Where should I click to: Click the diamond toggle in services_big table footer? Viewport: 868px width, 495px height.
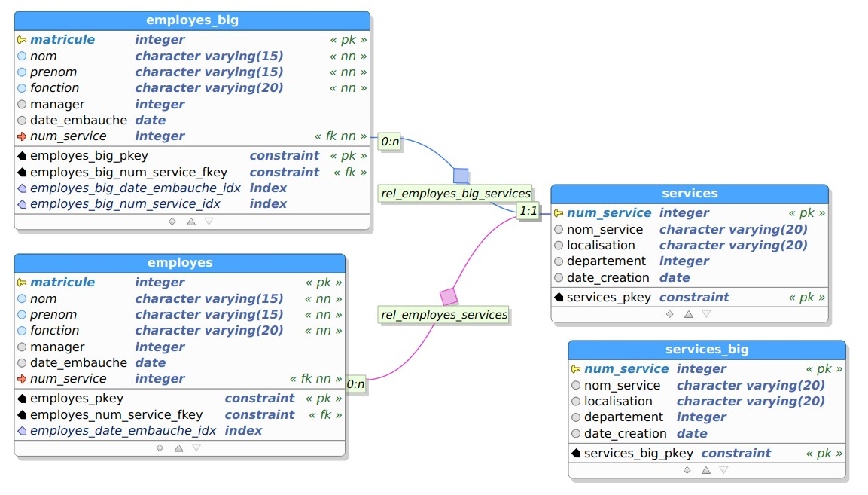point(687,470)
